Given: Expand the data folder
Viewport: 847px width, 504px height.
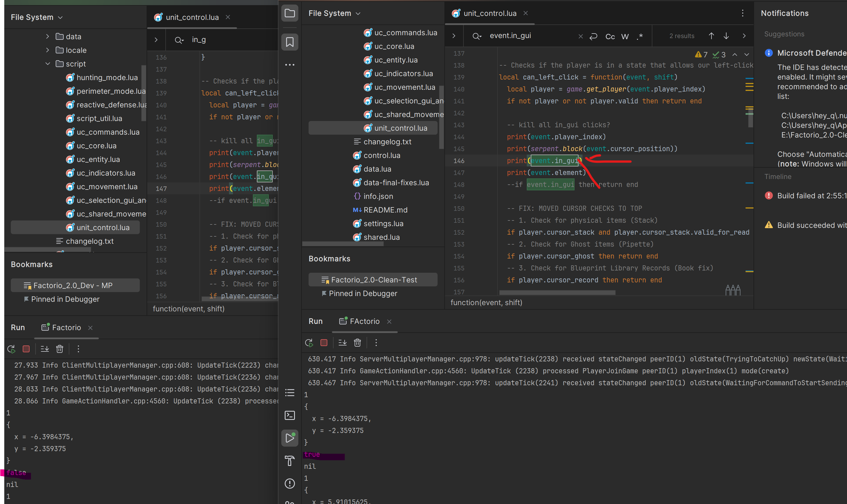Looking at the screenshot, I should (47, 36).
